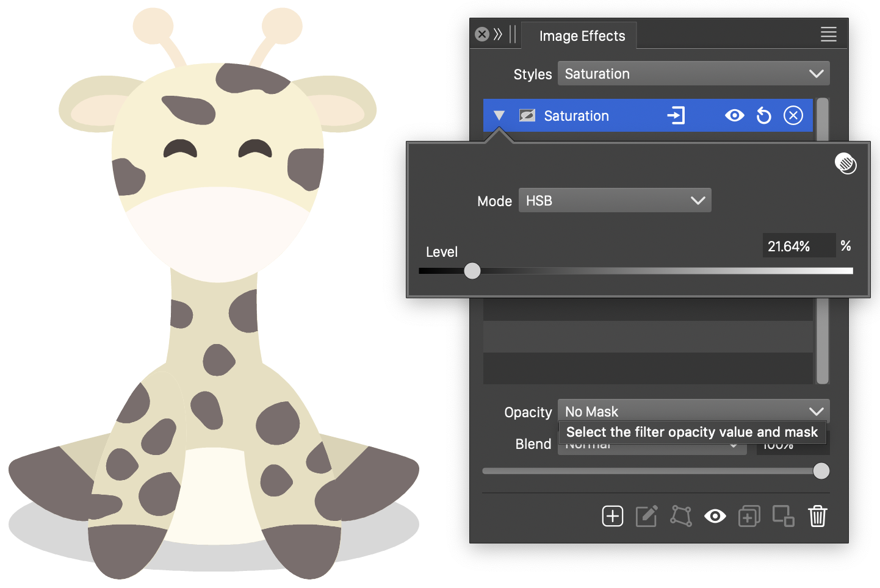Click the Level slider handle
The image size is (880, 588).
pyautogui.click(x=472, y=271)
